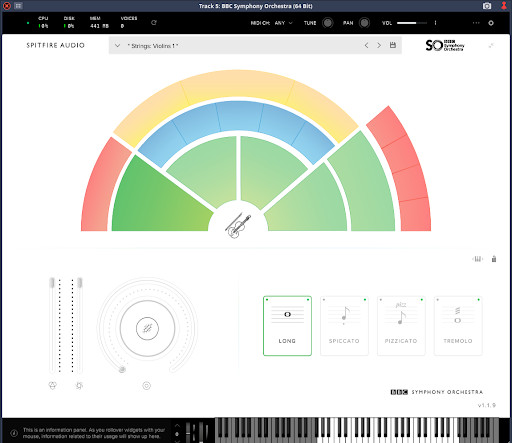
Task: Select the TREMOLO articulation label
Action: click(458, 341)
